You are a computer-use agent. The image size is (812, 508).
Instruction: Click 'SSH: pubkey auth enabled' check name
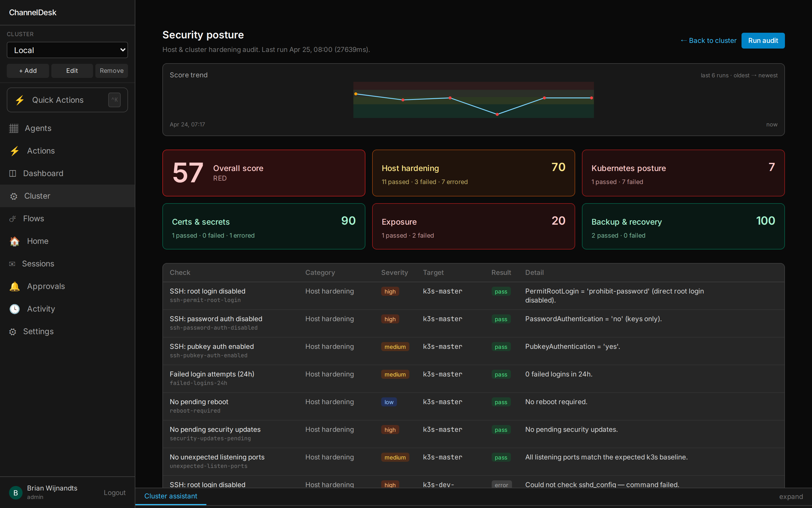(212, 346)
